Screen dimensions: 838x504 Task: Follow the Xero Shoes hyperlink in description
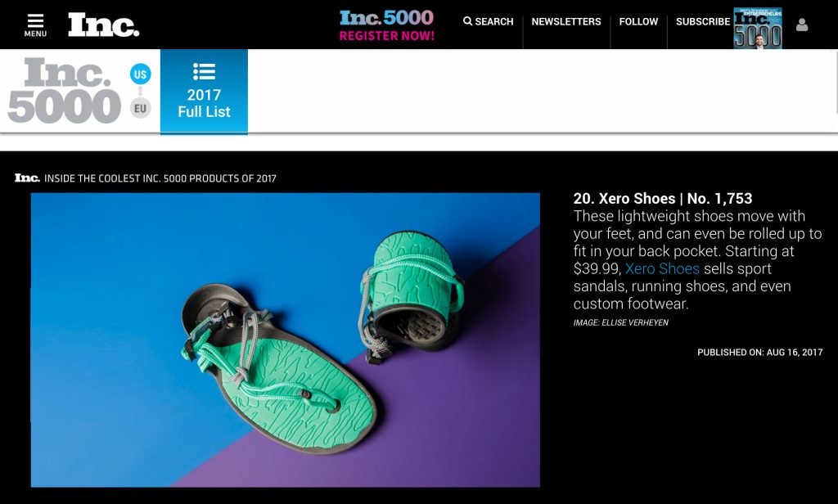[x=662, y=268]
